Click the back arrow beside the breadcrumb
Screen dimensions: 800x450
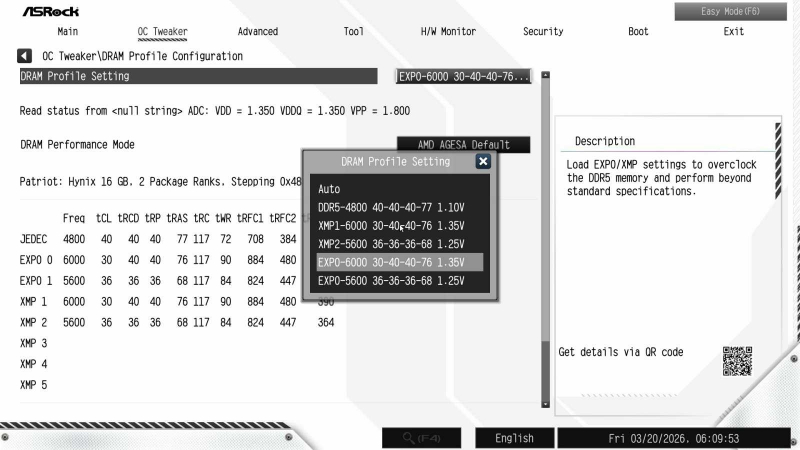tap(25, 56)
